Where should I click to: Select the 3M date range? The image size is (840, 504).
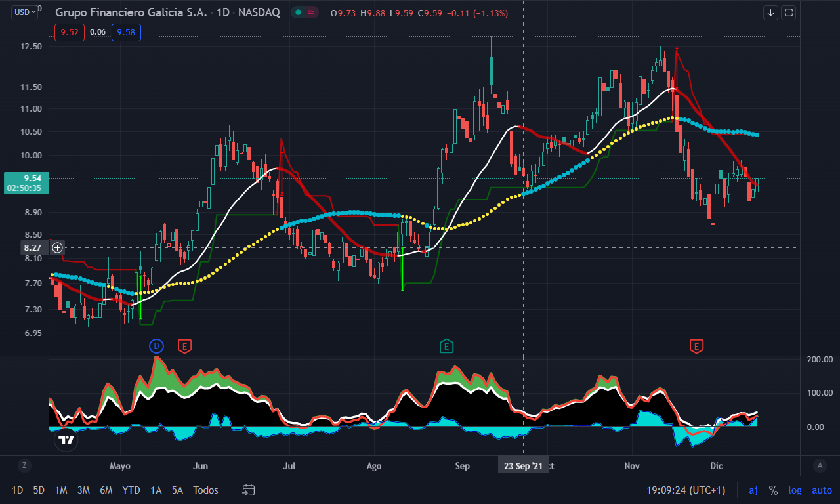(83, 490)
